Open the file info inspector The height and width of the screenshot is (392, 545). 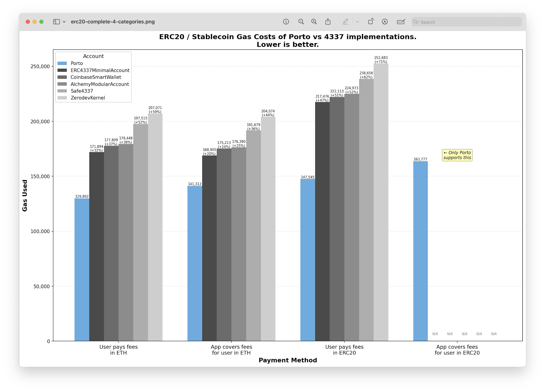click(286, 22)
